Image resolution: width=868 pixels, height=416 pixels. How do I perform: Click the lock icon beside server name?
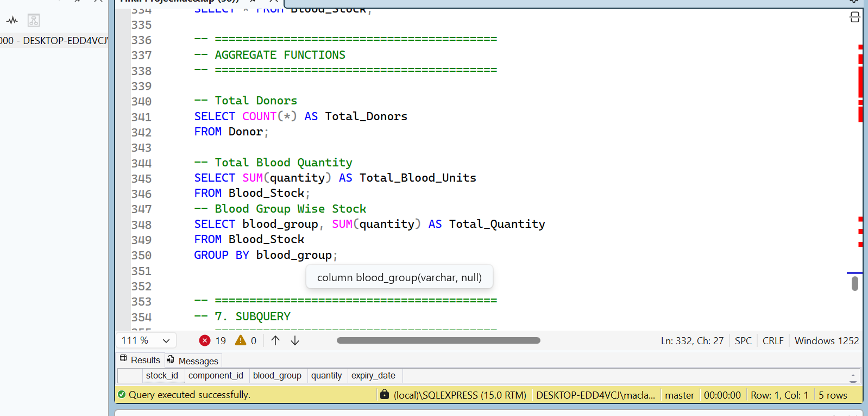point(385,394)
